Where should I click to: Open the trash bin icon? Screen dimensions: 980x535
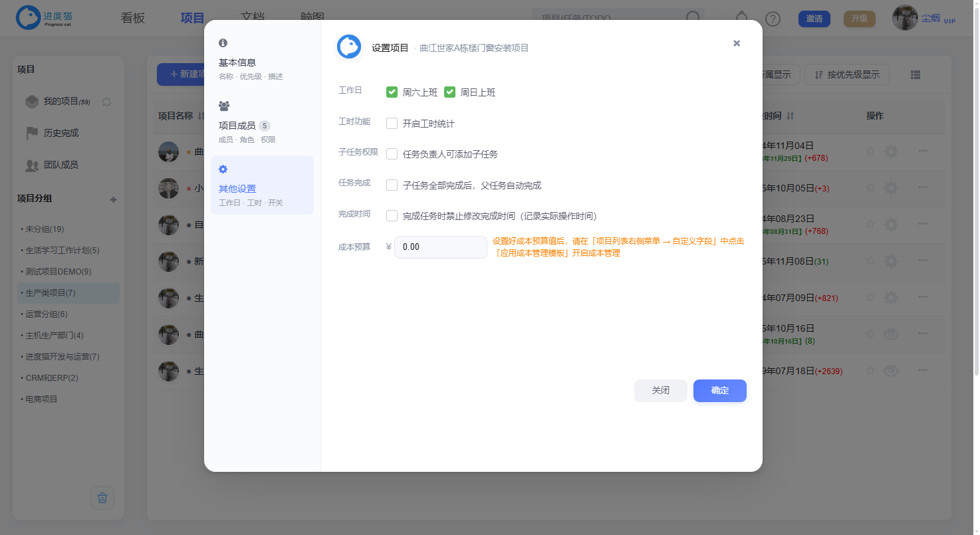click(102, 498)
